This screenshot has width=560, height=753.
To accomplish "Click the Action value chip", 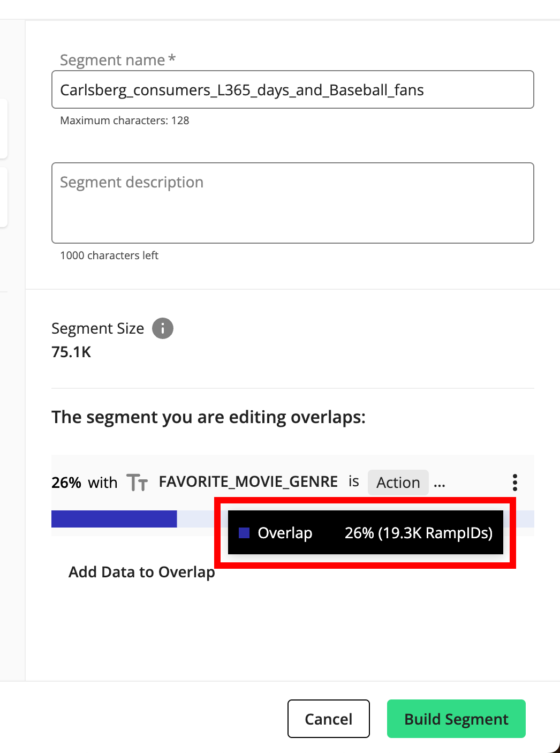I will [x=398, y=483].
